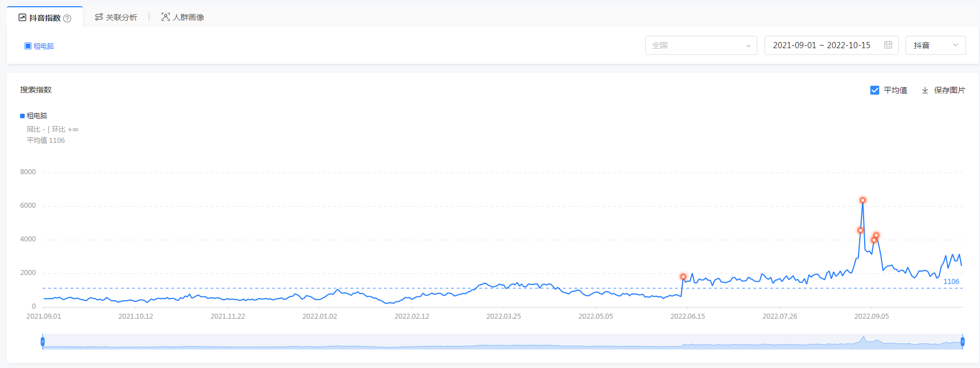This screenshot has height=368, width=980.
Task: Click the right handle of the timeline range slider
Action: [963, 342]
